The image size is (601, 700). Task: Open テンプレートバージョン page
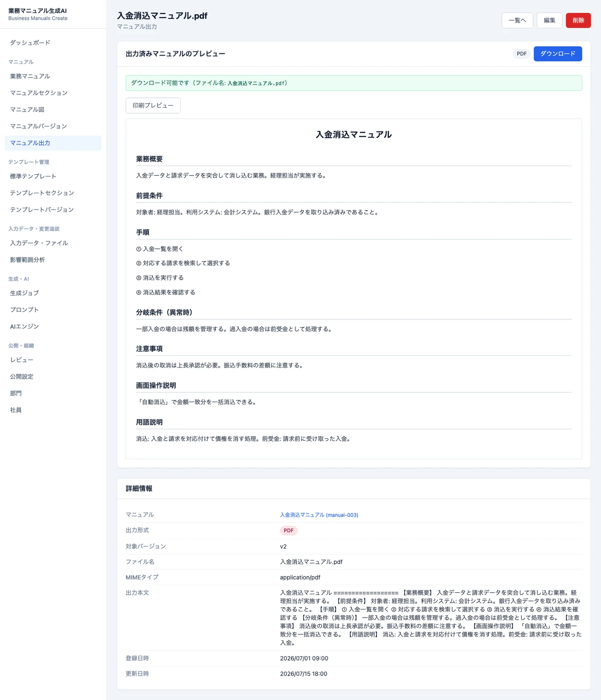[x=53, y=209]
